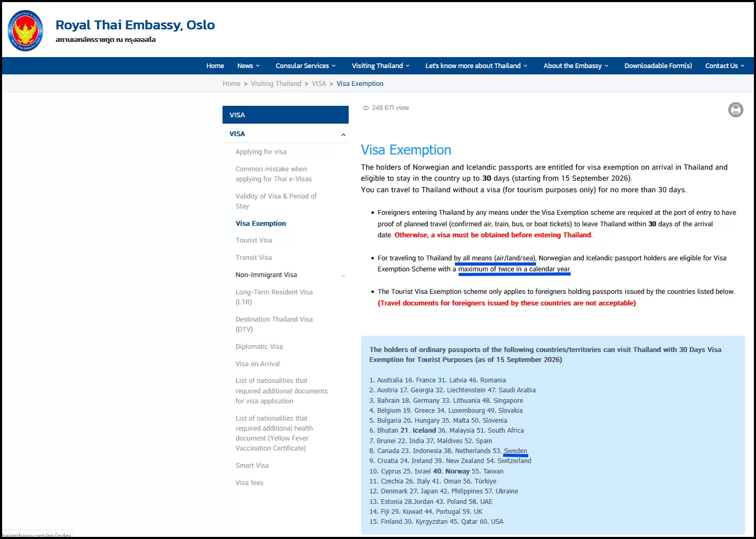Open the Visiting Thailand dropdown menu
Image resolution: width=756 pixels, height=539 pixels.
click(381, 66)
